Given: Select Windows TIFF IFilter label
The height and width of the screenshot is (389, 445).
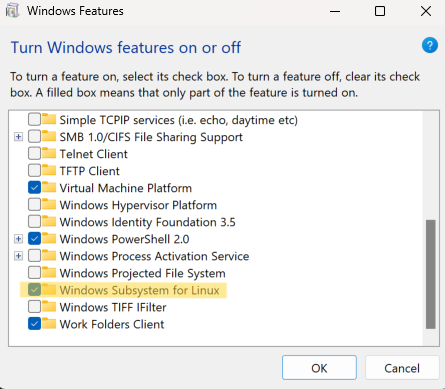Looking at the screenshot, I should pos(113,307).
